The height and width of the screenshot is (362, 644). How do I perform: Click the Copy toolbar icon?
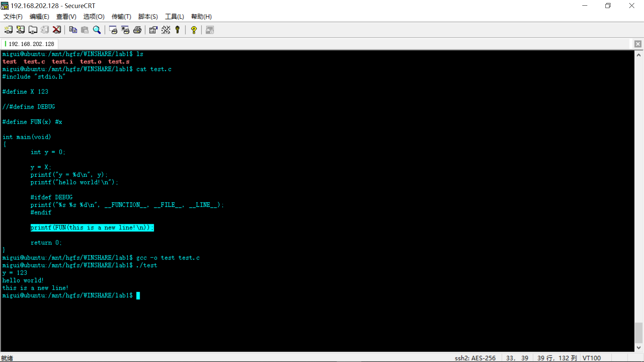point(73,30)
